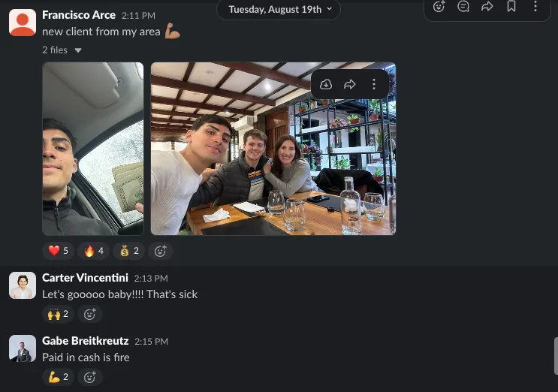Image resolution: width=558 pixels, height=392 pixels.
Task: Click Gabe Breitkreutz's name
Action: pos(85,341)
